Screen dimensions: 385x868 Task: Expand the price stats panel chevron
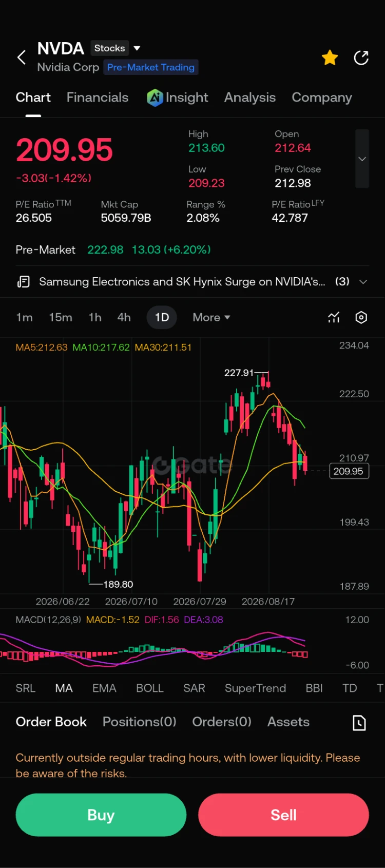(x=362, y=159)
